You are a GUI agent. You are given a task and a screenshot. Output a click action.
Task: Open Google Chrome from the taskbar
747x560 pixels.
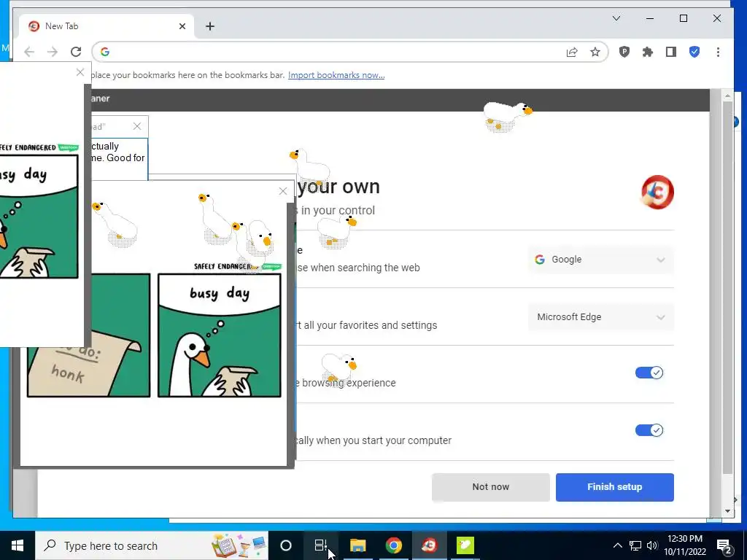click(393, 545)
